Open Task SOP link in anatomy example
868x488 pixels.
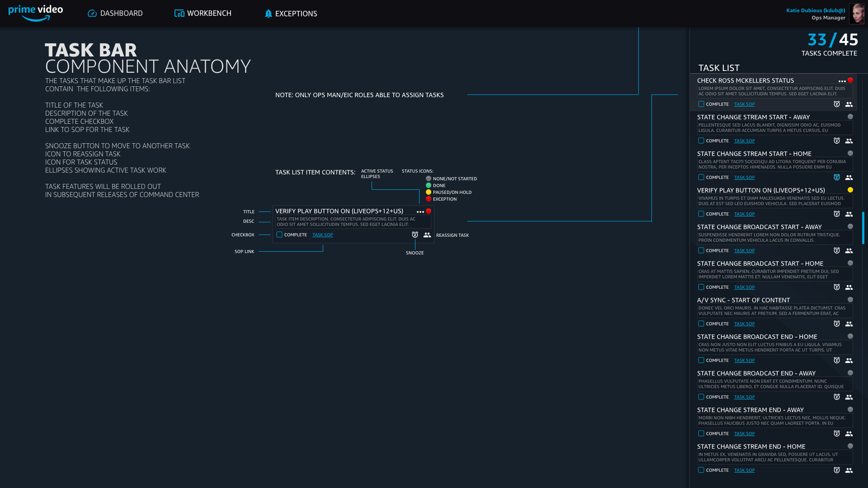322,235
